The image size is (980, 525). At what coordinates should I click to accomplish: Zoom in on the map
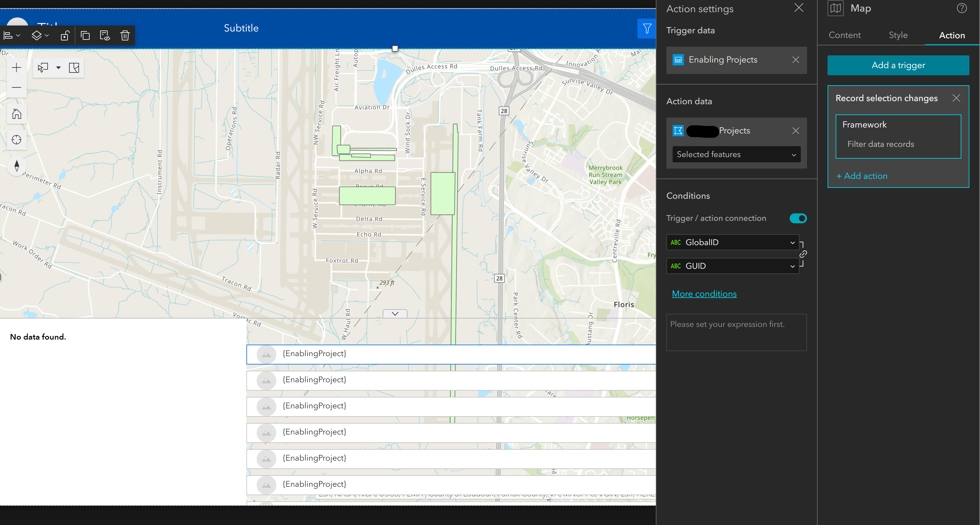(16, 68)
